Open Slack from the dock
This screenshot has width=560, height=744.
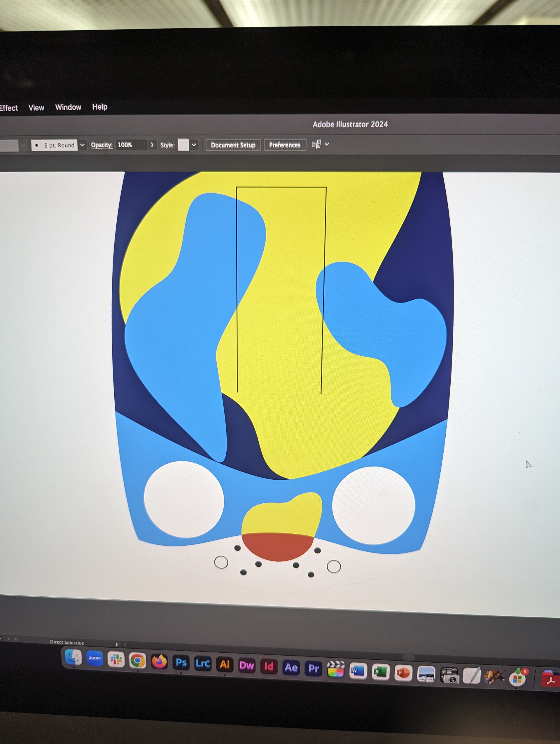(116, 659)
